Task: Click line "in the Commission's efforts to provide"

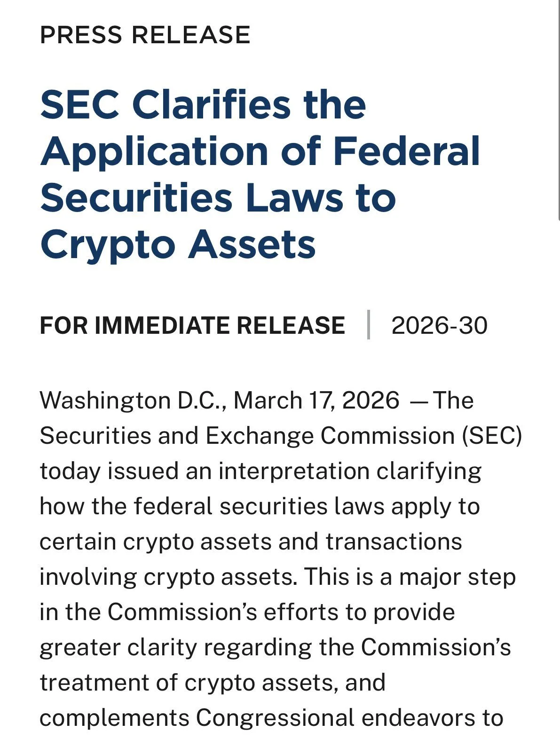Action: (x=247, y=612)
